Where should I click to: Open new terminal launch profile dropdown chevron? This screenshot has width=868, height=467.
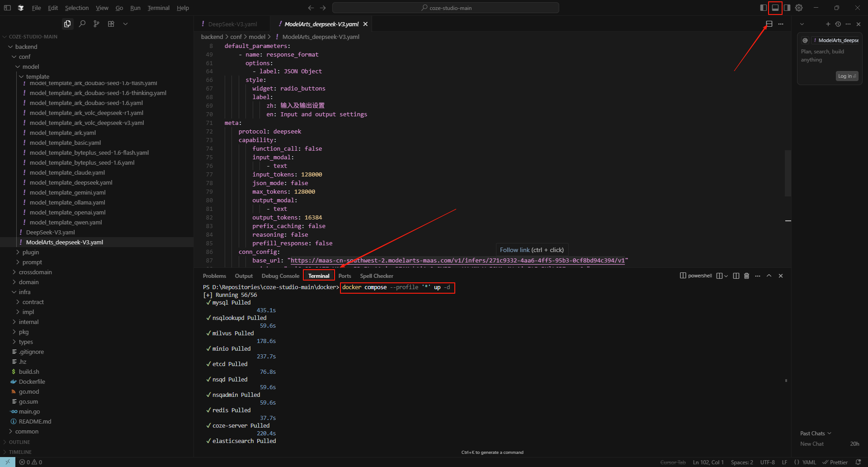point(726,276)
